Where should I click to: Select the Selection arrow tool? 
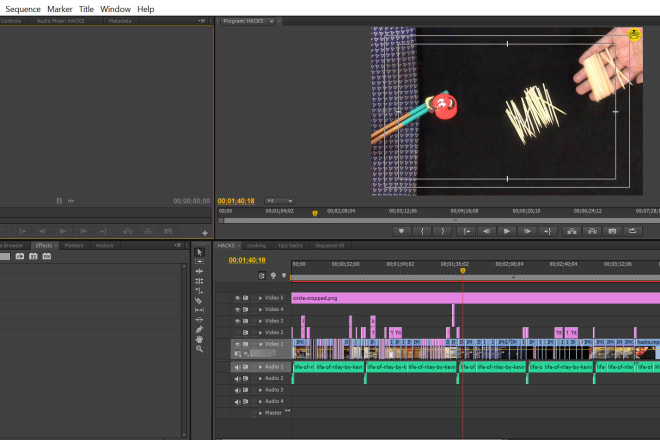point(200,252)
